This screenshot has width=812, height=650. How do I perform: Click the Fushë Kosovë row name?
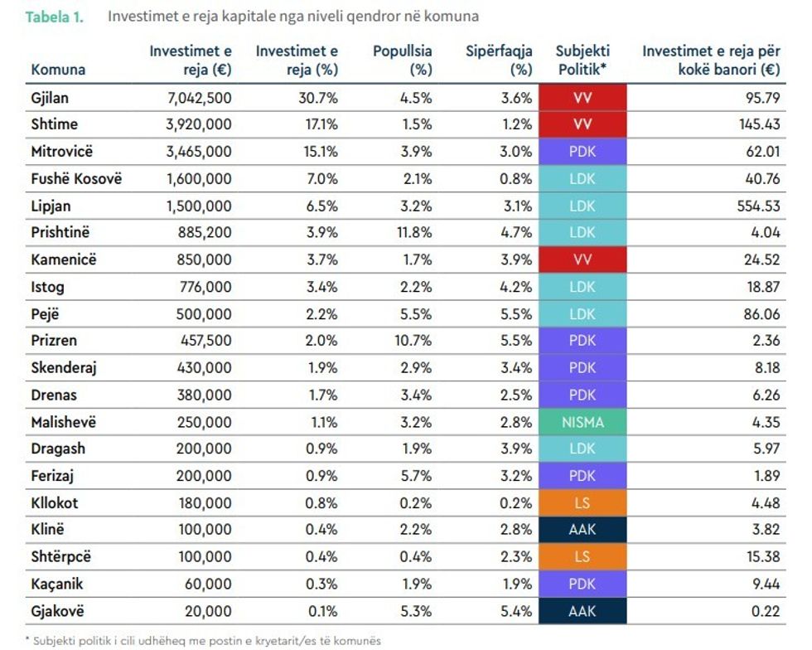(76, 179)
